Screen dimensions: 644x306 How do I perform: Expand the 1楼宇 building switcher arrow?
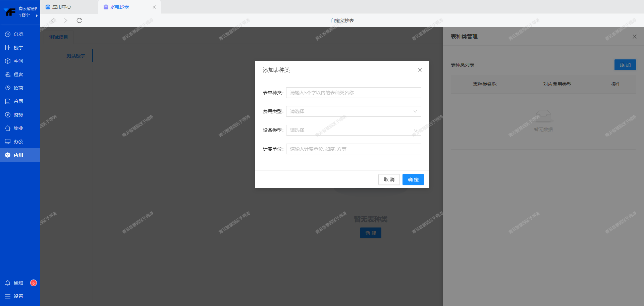click(x=37, y=16)
